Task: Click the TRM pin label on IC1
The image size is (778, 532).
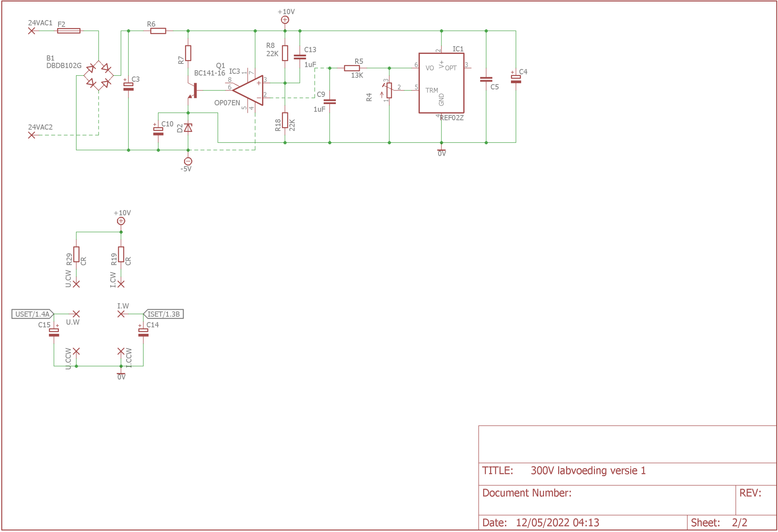Action: (x=432, y=90)
